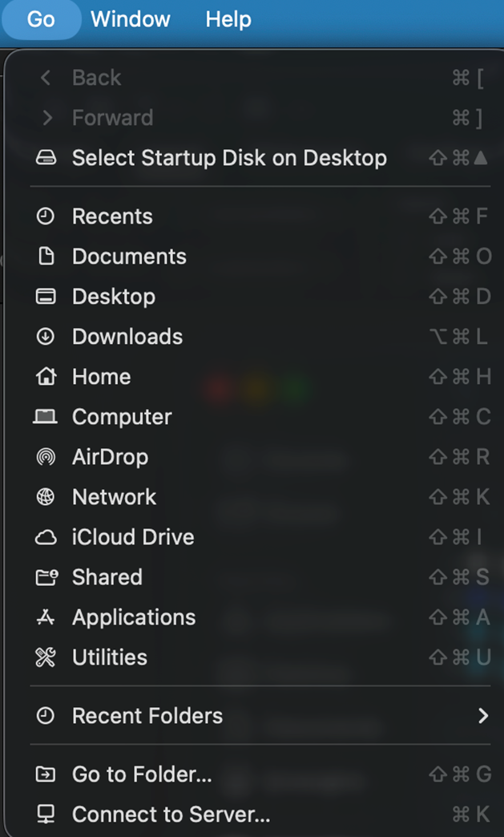Select Computer in the Go menu
Screen dimensions: 504x837
[122, 417]
